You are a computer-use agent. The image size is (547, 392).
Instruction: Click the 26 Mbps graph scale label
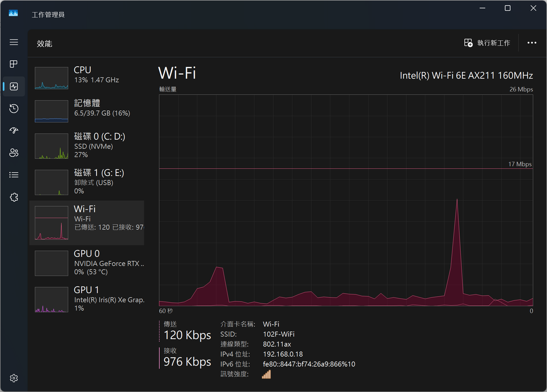point(521,89)
